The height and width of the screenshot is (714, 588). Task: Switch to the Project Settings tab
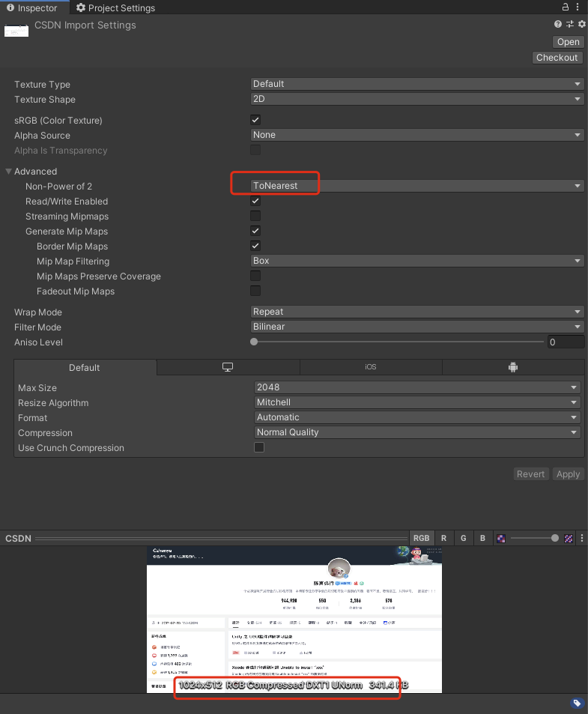point(115,7)
